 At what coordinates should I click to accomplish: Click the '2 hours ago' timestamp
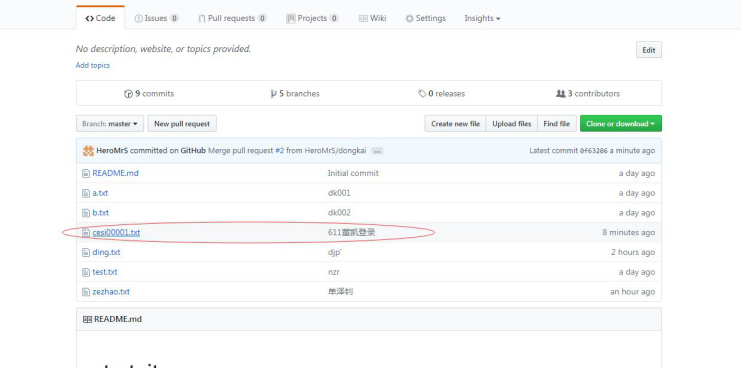pos(633,252)
